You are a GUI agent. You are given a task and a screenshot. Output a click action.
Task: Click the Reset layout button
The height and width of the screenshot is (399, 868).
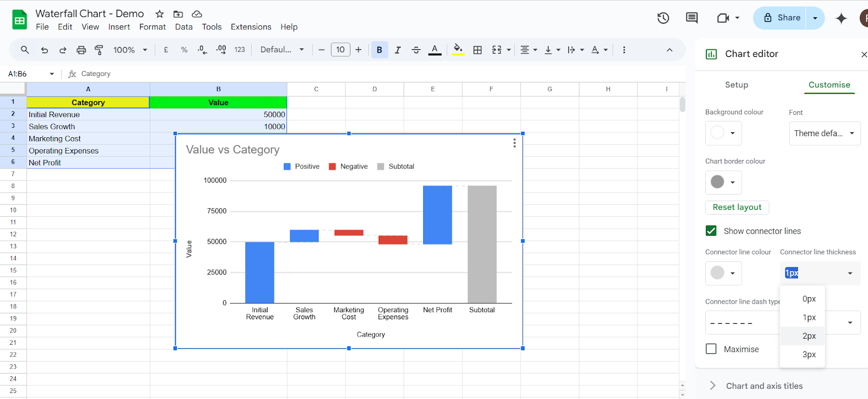pos(737,208)
